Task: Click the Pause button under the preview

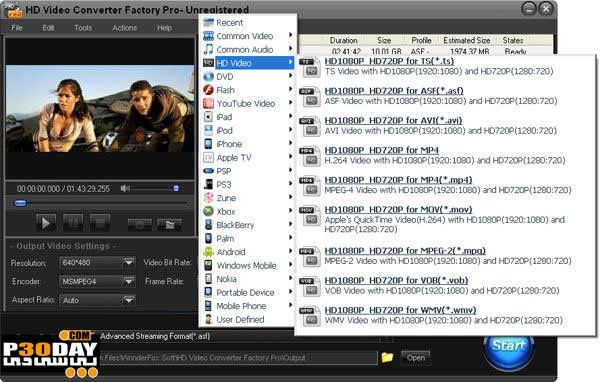Action: coord(73,222)
